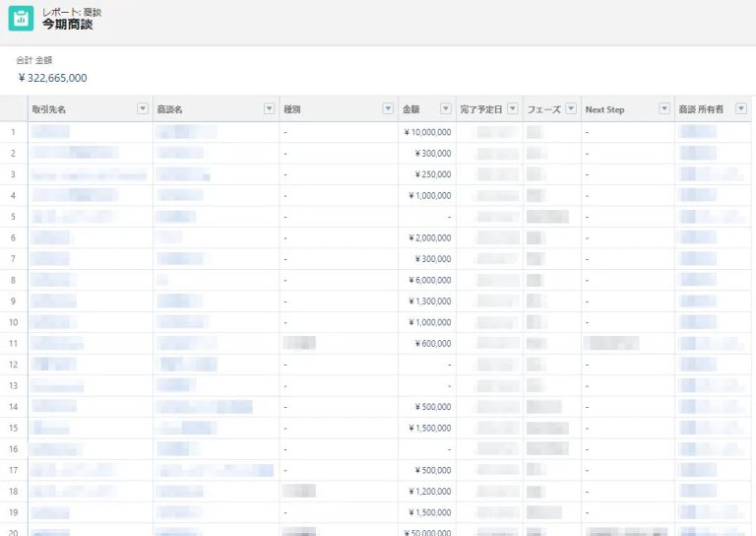Click row number 11 in the table

coord(14,343)
